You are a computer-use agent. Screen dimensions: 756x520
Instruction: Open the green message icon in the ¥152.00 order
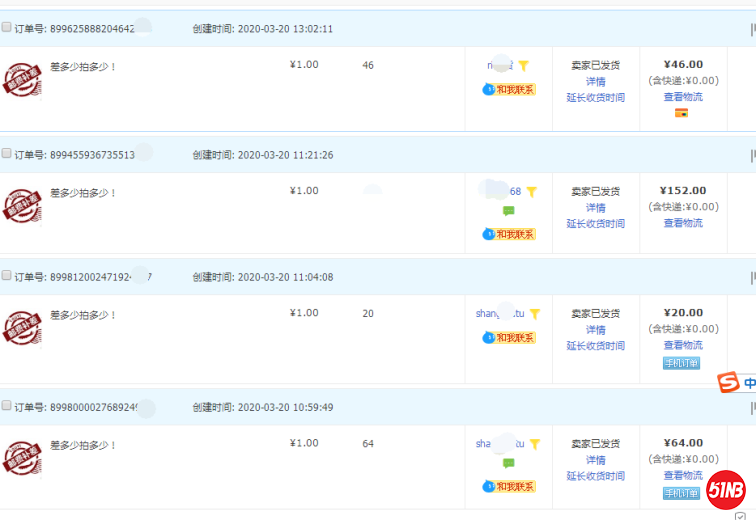coord(508,211)
